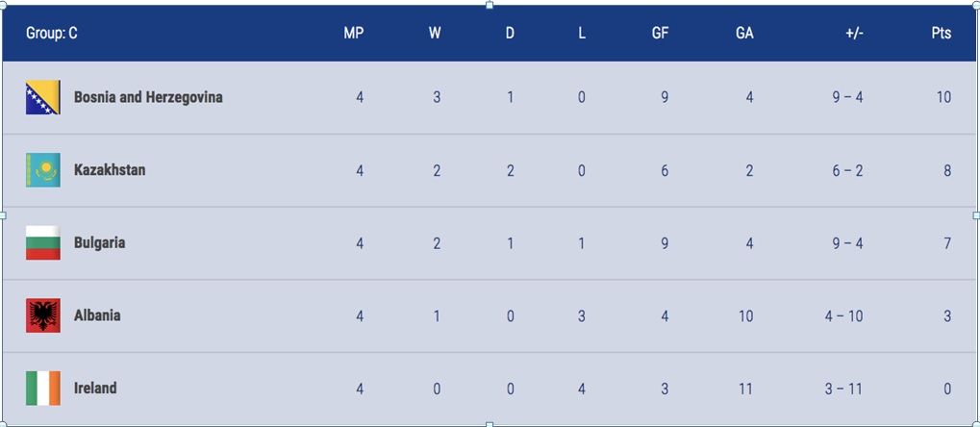The height and width of the screenshot is (427, 980).
Task: Click the Kazakhstan flag icon
Action: pyautogui.click(x=43, y=170)
